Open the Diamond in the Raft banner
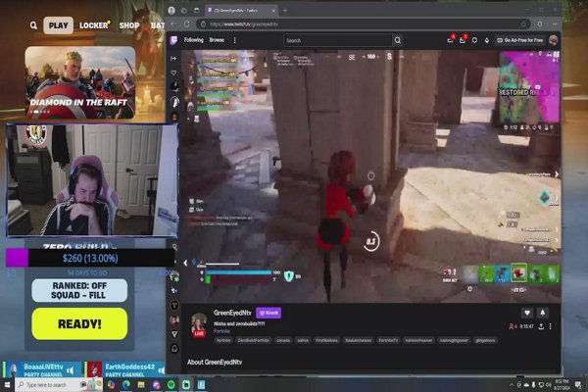 click(x=80, y=82)
